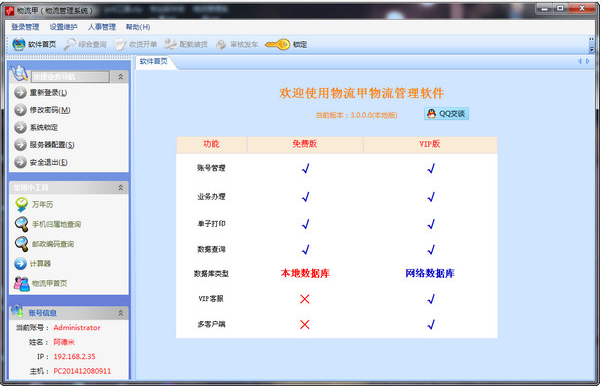Open the 软件首页 globe toolbar icon
The image size is (601, 387).
pyautogui.click(x=19, y=44)
